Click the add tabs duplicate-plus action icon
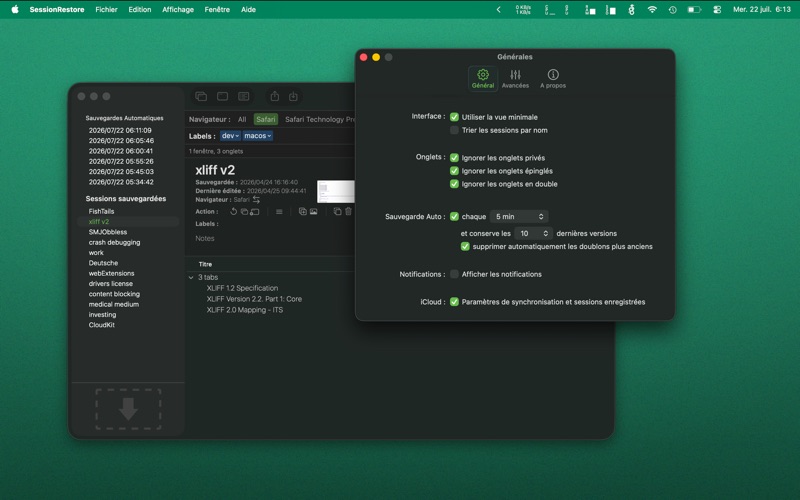The image size is (800, 500). tap(303, 211)
